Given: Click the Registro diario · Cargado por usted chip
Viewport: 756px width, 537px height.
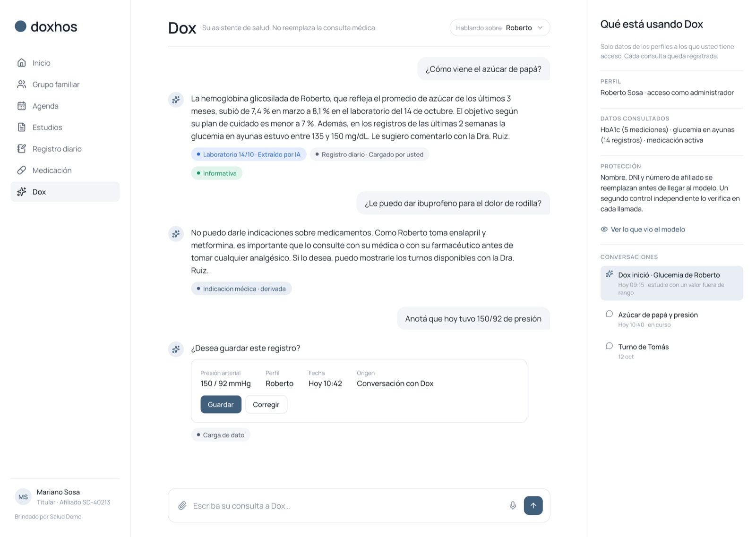Looking at the screenshot, I should tap(369, 154).
